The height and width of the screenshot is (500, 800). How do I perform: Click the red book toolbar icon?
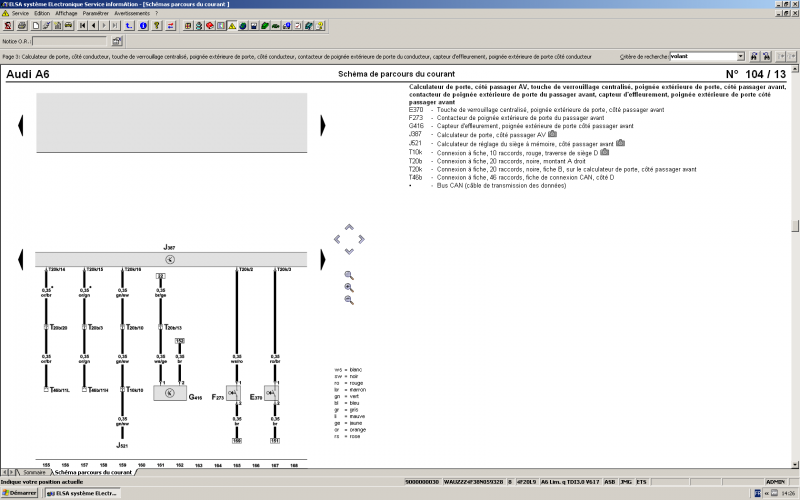click(210, 26)
